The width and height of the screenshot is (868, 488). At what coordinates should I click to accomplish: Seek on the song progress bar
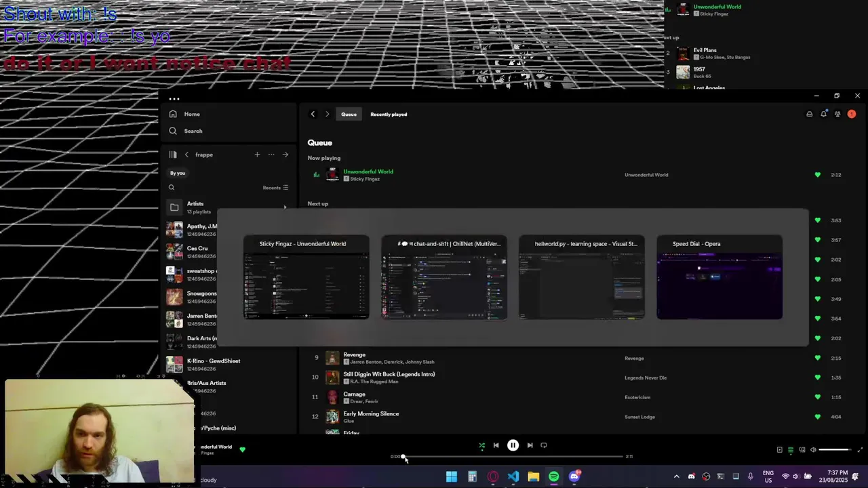513,457
